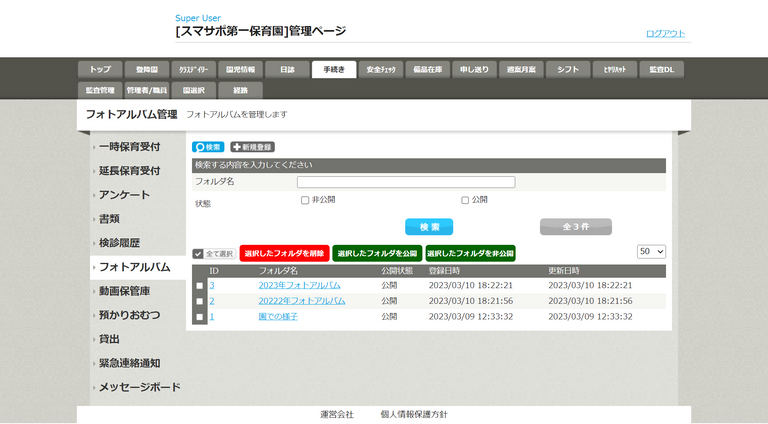The width and height of the screenshot is (768, 424).
Task: Click the 全て選択 checkmark button
Action: pyautogui.click(x=213, y=254)
